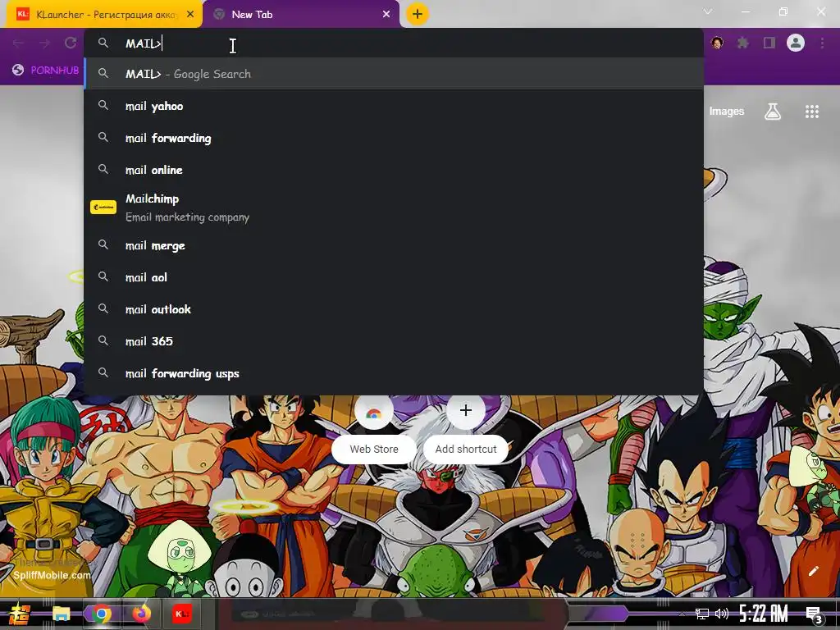Click the tab search chevron
This screenshot has height=630, width=840.
point(708,11)
